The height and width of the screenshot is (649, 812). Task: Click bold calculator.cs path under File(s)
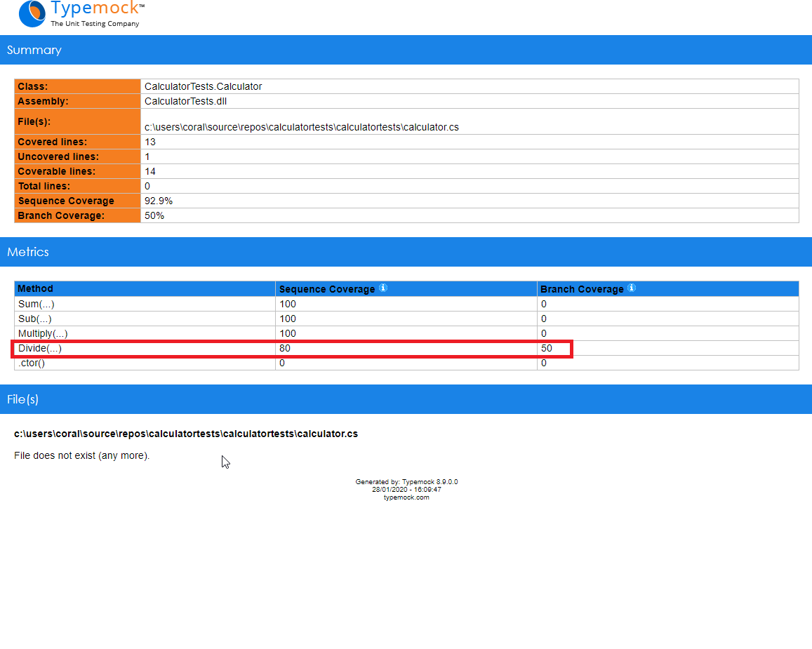point(186,434)
